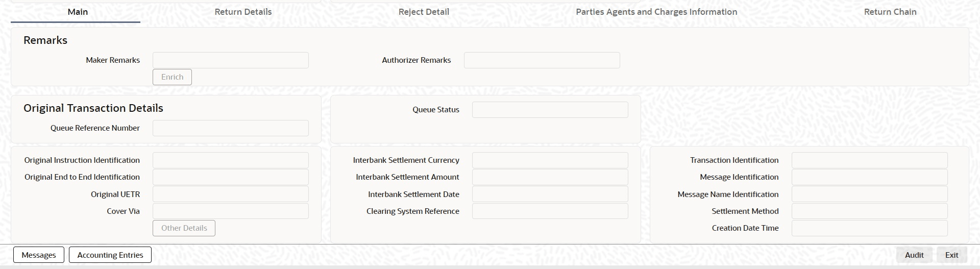980x269 pixels.
Task: Click the Original UETR field
Action: [230, 194]
